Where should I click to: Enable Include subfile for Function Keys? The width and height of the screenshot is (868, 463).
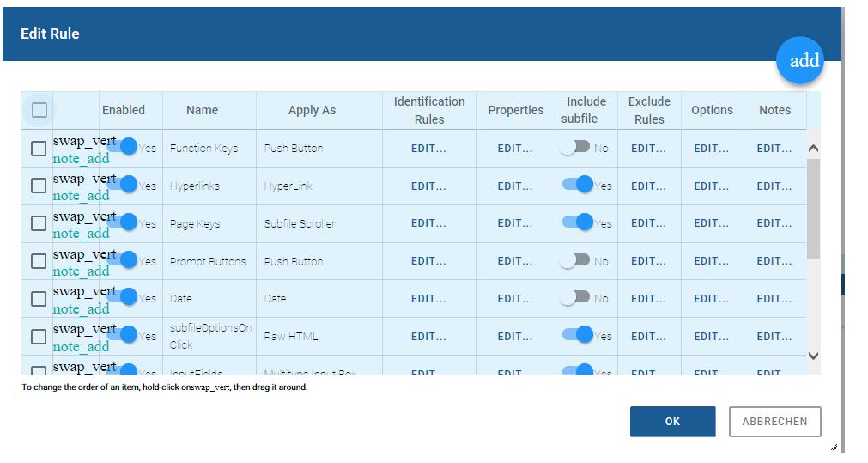[x=574, y=147]
